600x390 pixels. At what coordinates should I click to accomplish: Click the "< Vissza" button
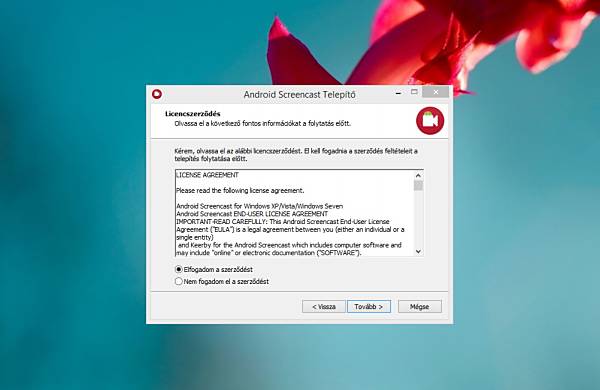pos(324,307)
